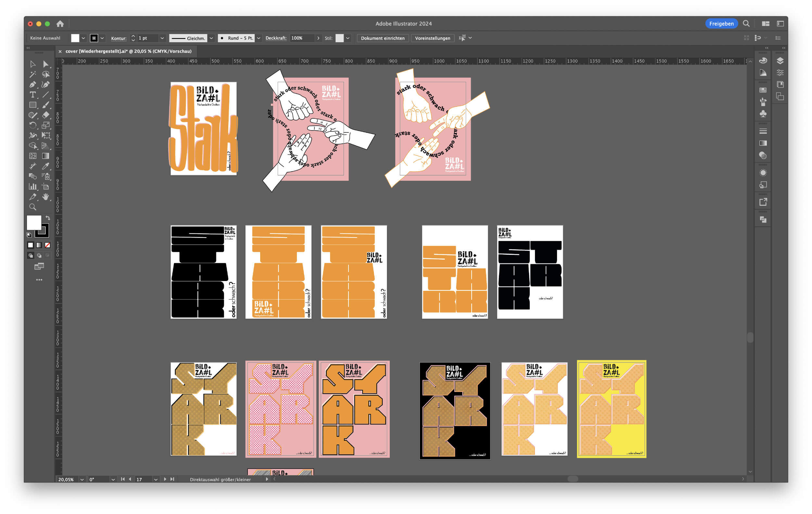Viewport: 812px width, 514px height.
Task: Open the Rund – 5 Pt. brush dropdown
Action: point(259,38)
